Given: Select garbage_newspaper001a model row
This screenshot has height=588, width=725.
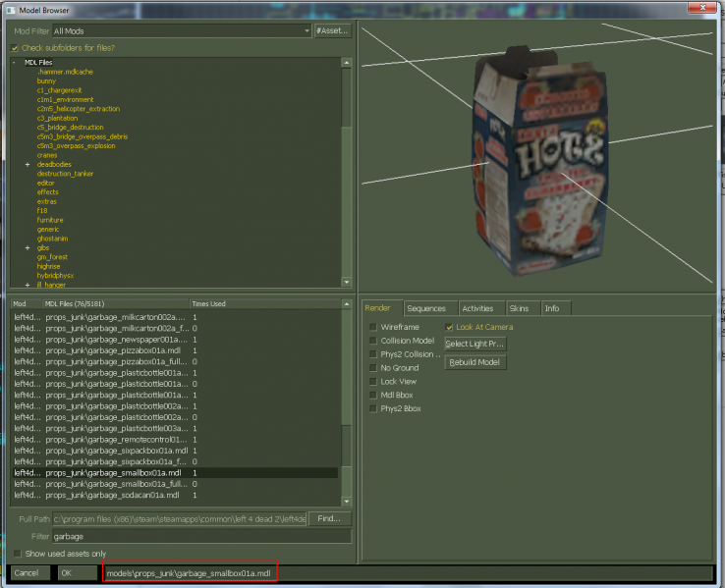Looking at the screenshot, I should point(175,340).
